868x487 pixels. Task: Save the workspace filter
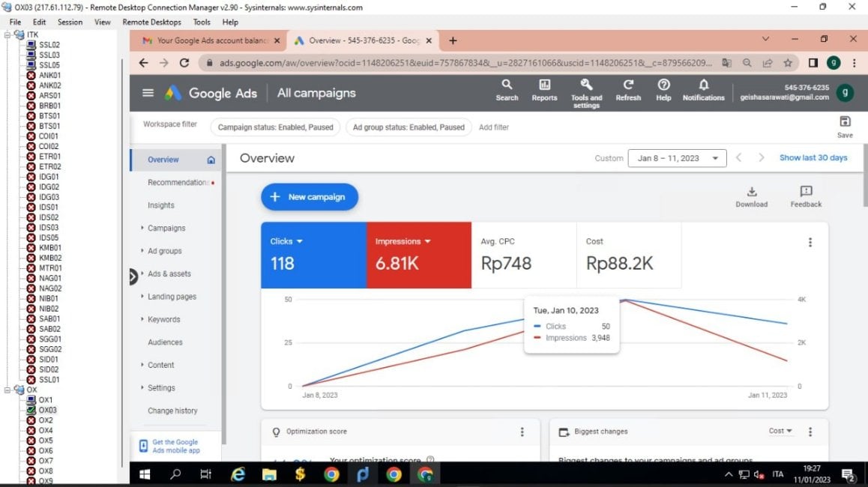coord(845,127)
